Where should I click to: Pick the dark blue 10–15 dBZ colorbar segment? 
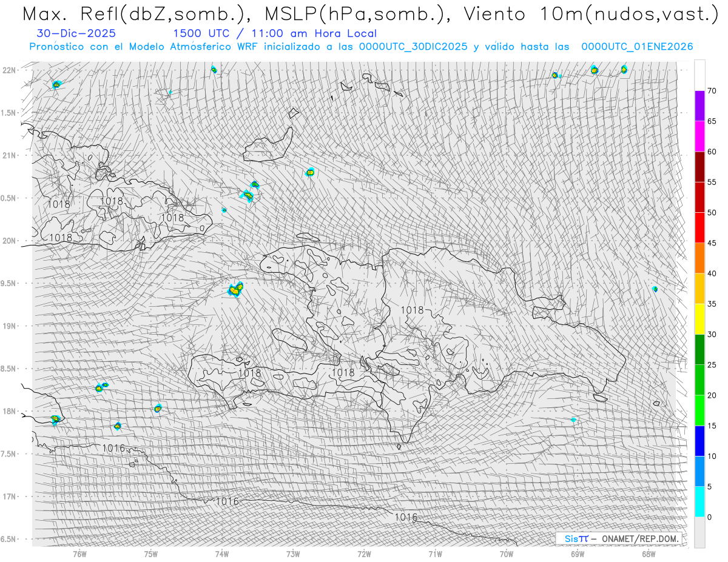(699, 441)
